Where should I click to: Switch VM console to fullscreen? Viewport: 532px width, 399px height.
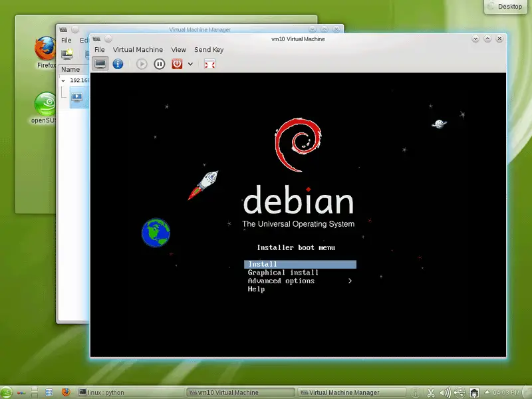pyautogui.click(x=209, y=64)
